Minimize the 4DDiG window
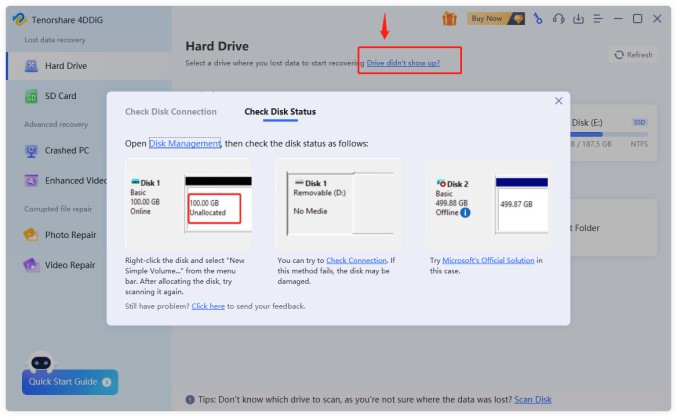 coord(618,19)
